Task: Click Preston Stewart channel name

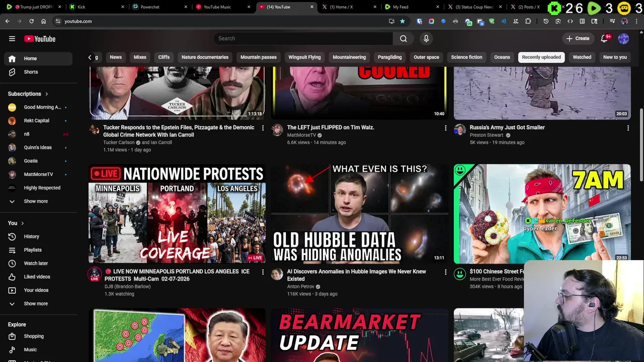Action: [x=487, y=135]
